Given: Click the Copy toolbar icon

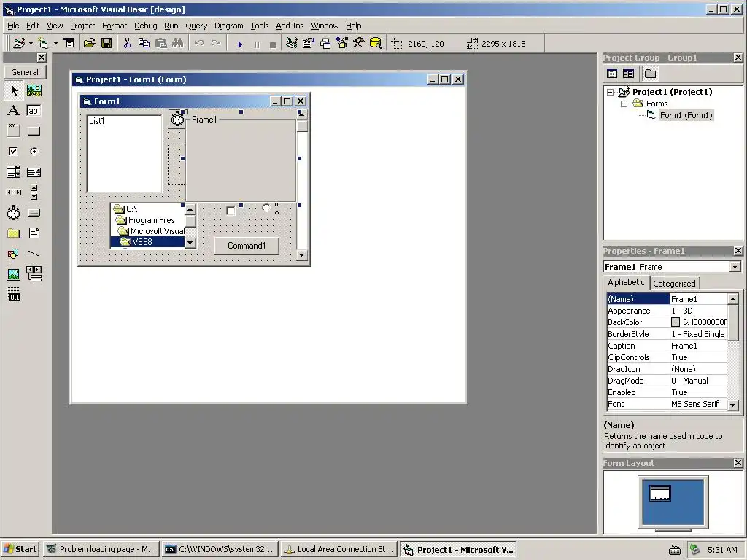Looking at the screenshot, I should coord(144,43).
